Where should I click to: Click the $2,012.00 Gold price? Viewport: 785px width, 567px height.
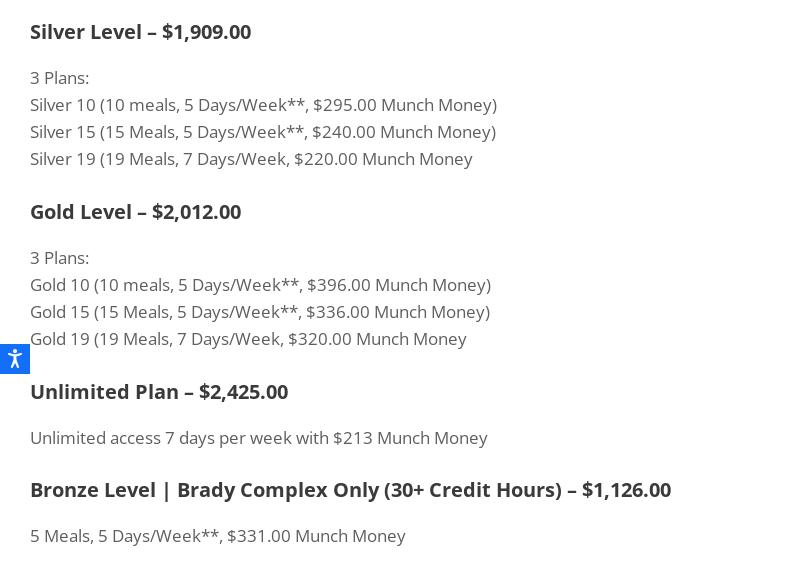tap(196, 212)
